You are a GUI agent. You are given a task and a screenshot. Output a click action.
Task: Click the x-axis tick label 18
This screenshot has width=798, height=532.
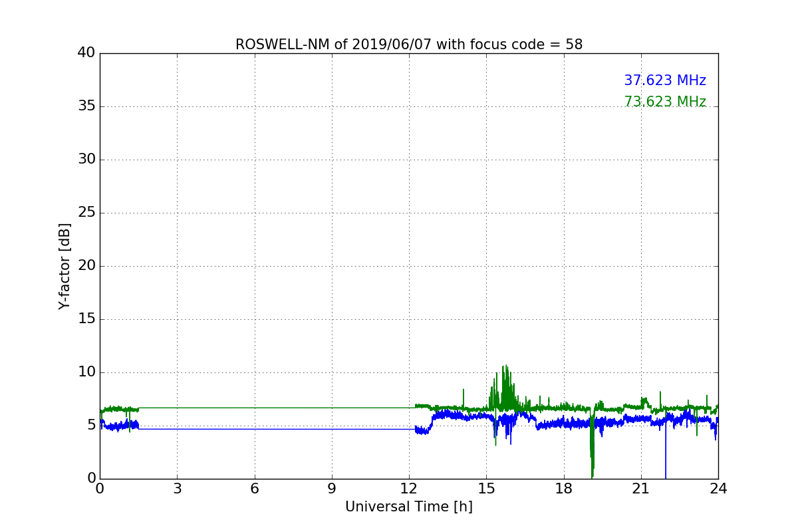pos(564,489)
